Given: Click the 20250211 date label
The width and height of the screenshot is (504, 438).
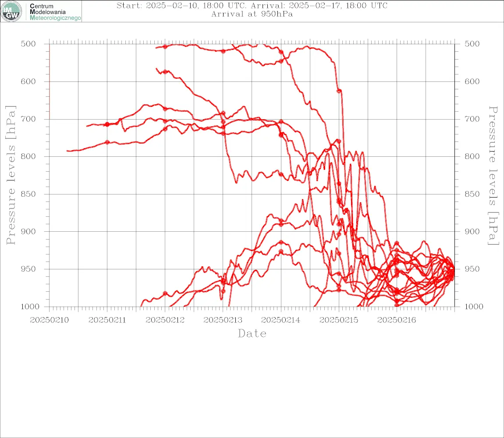Looking at the screenshot, I should pyautogui.click(x=107, y=320).
